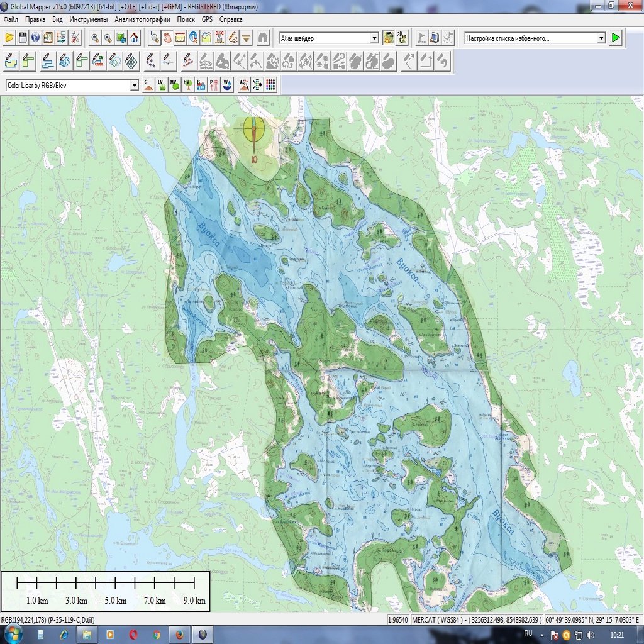Click the Open data file folder icon
The width and height of the screenshot is (644, 644).
coord(9,38)
